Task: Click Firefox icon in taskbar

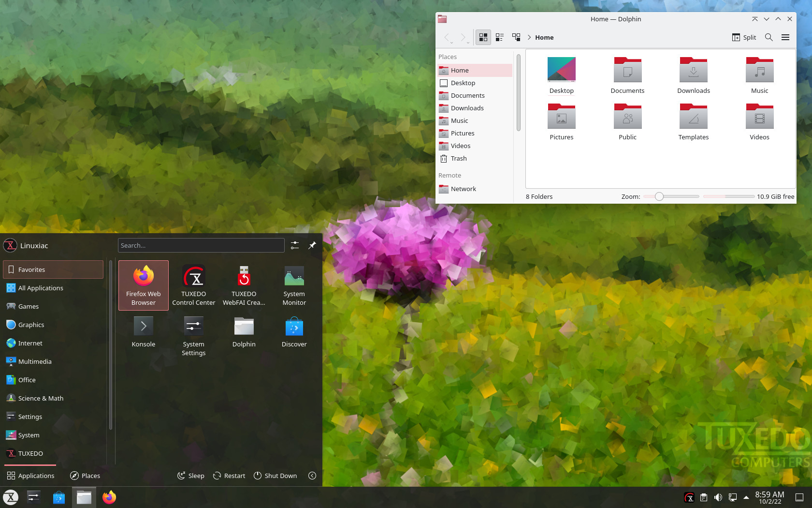Action: [x=109, y=497]
